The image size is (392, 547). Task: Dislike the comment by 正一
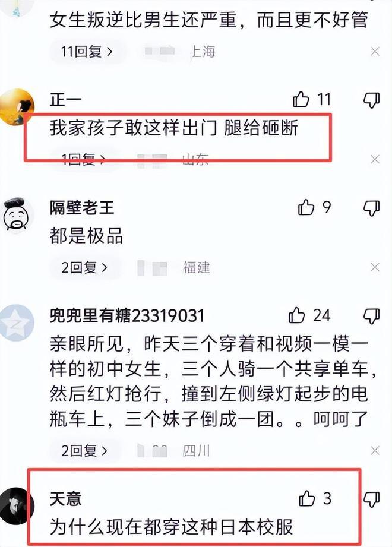click(x=371, y=100)
